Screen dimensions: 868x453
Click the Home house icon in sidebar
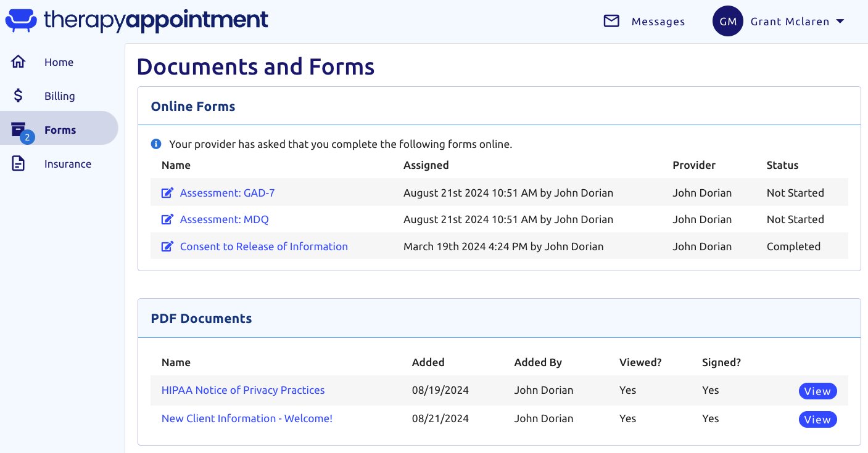(x=19, y=62)
